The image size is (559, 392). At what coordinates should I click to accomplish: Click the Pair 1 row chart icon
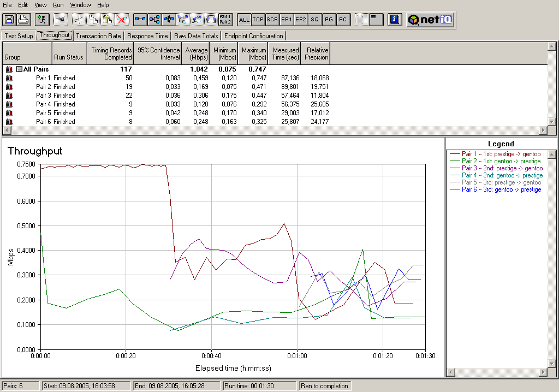[x=9, y=78]
